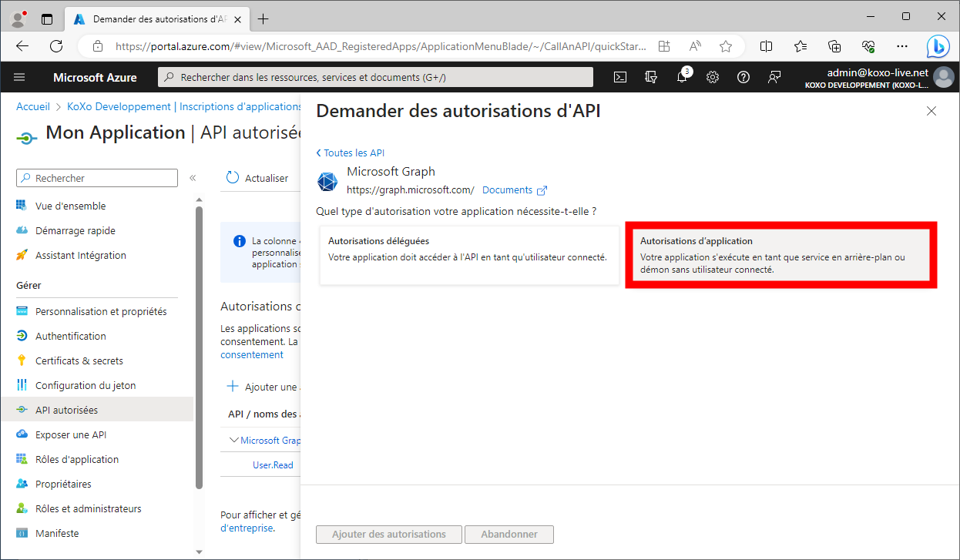
Task: Open browser collections icon
Action: 834,46
